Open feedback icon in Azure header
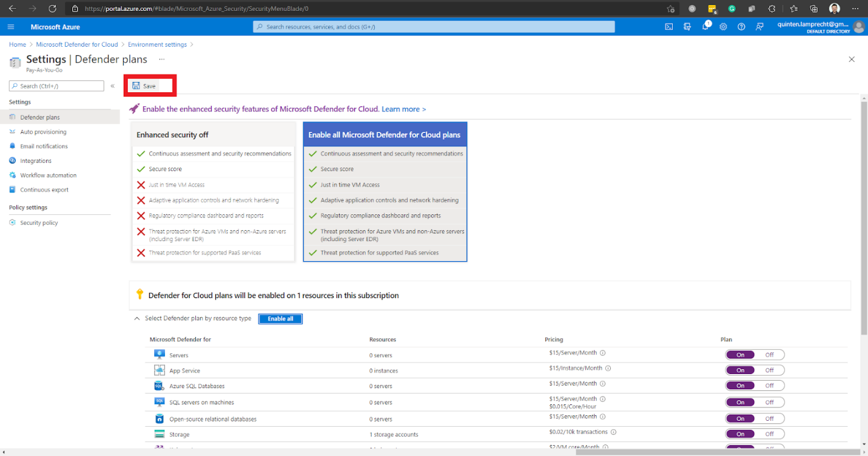 click(759, 27)
